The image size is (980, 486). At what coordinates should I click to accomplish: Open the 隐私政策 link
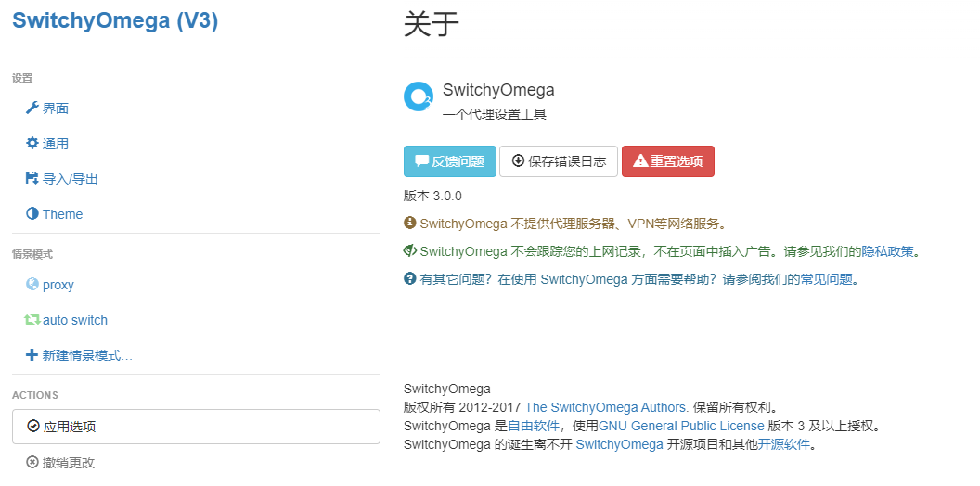[887, 251]
